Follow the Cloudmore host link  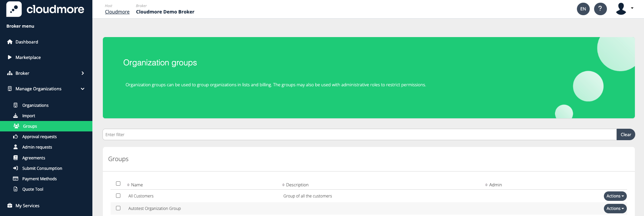tap(117, 12)
